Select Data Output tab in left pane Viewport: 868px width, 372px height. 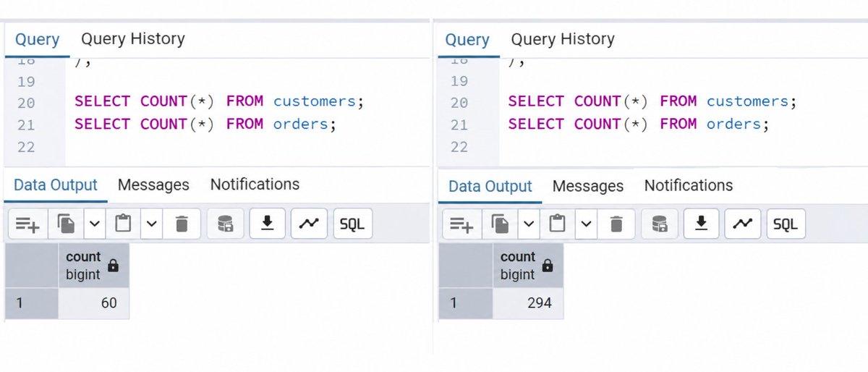(x=56, y=185)
